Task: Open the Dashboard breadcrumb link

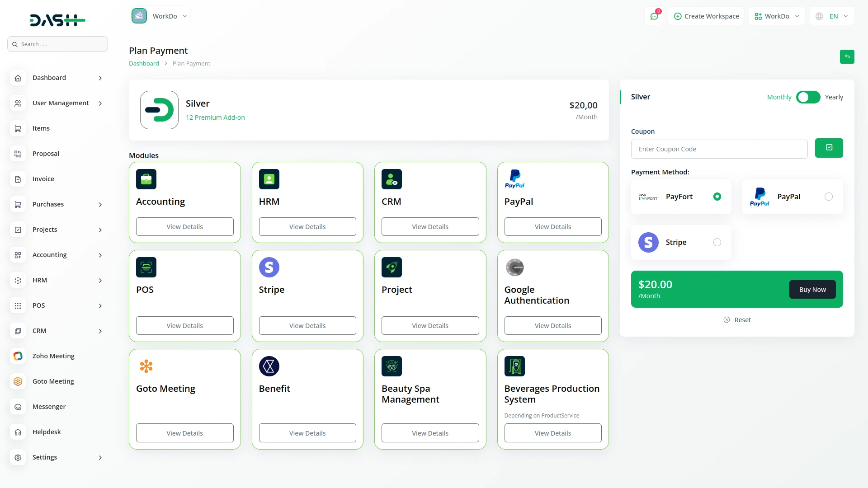Action: (144, 63)
